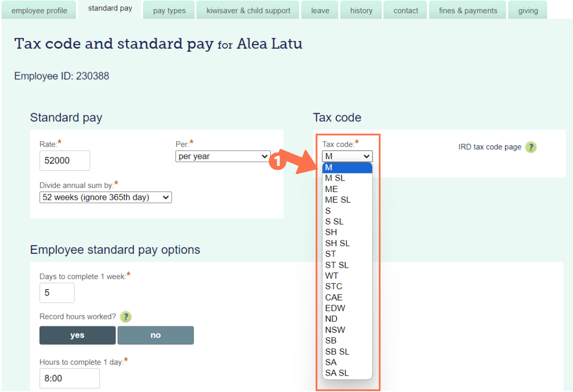Select no for Record hours worked

click(x=155, y=335)
